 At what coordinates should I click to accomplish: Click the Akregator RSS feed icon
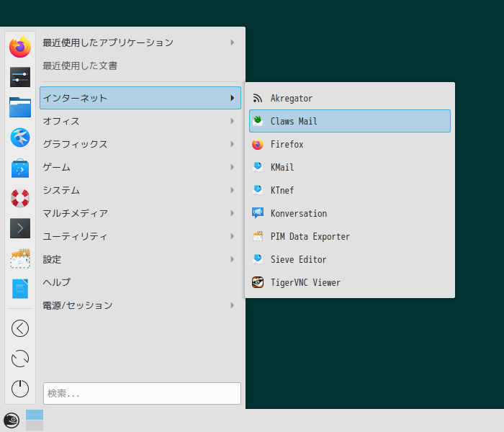258,98
